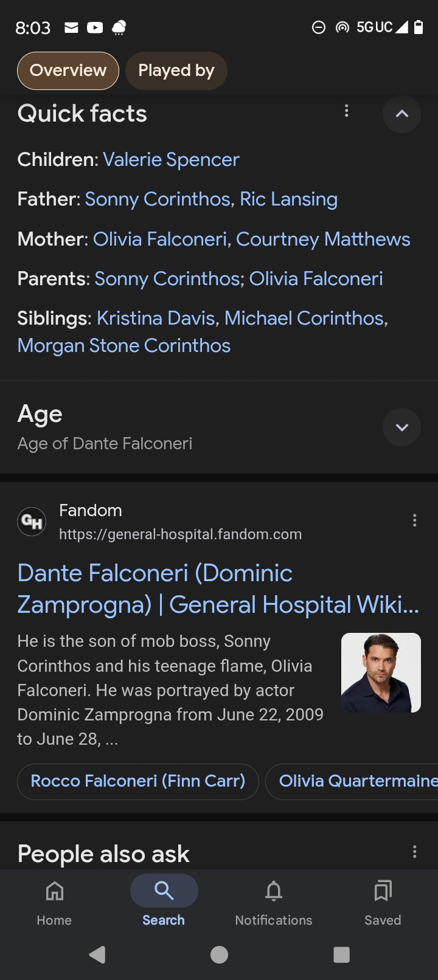
Task: Tap the Rocco Falconeri (Finn Carr) chip
Action: tap(138, 781)
